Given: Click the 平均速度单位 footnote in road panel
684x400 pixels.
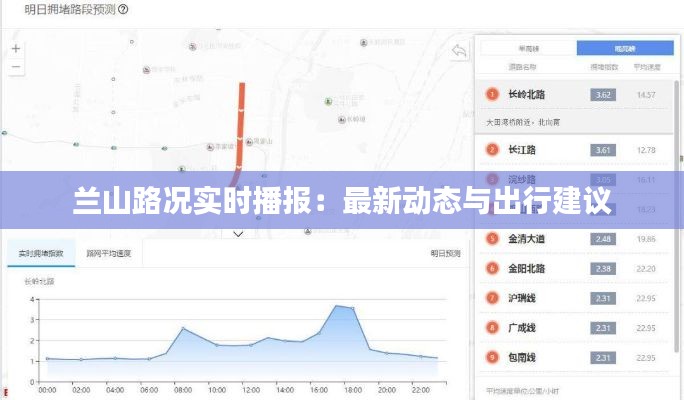Looking at the screenshot, I should click(523, 391).
